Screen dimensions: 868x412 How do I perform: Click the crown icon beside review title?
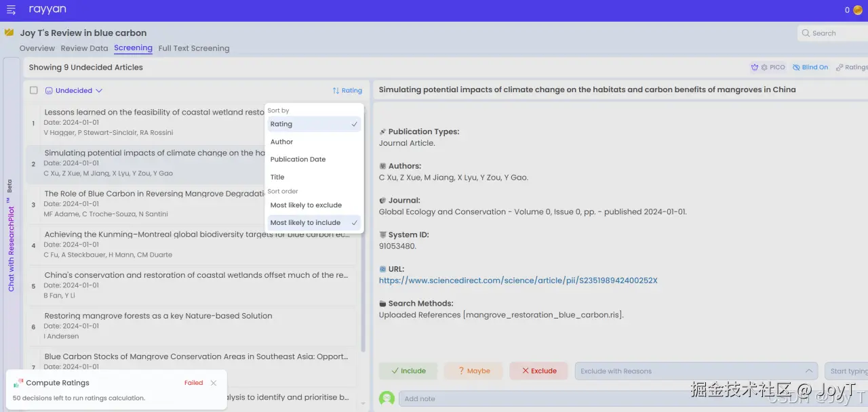click(9, 32)
